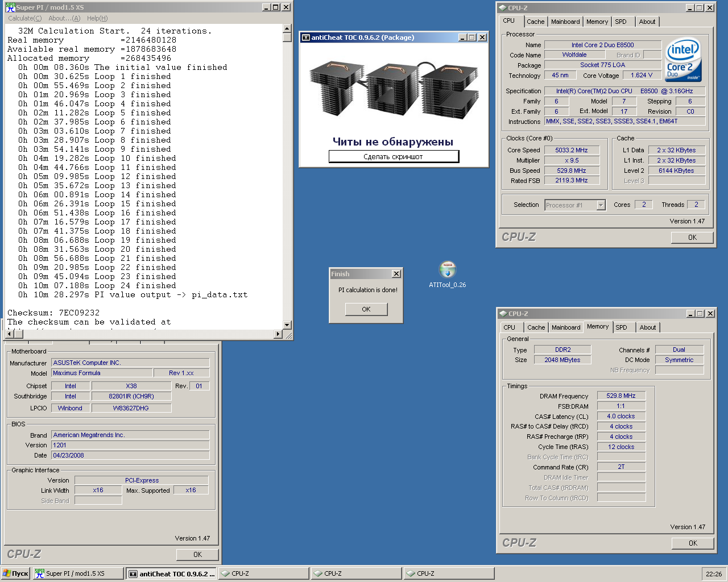The image size is (728, 582).
Task: Click the Сделать скриншот button
Action: (394, 156)
